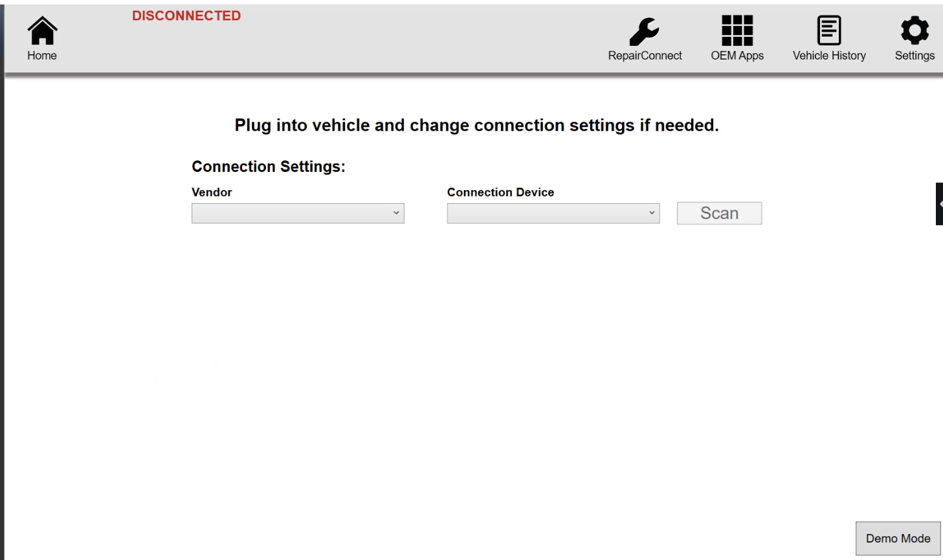Select the Home text label

42,56
